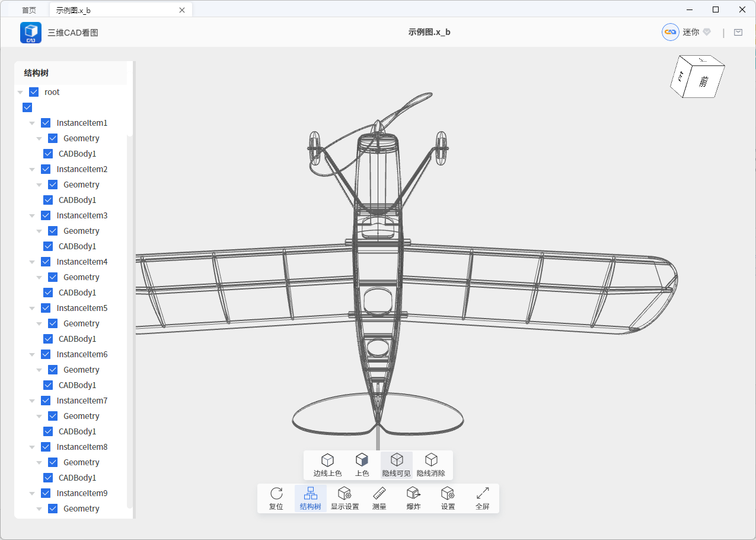
Task: Uncheck the unnamed node below root
Action: [x=27, y=107]
